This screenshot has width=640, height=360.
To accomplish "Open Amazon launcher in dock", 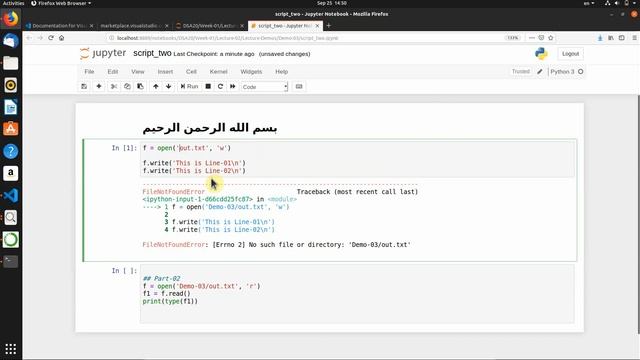I will [11, 173].
